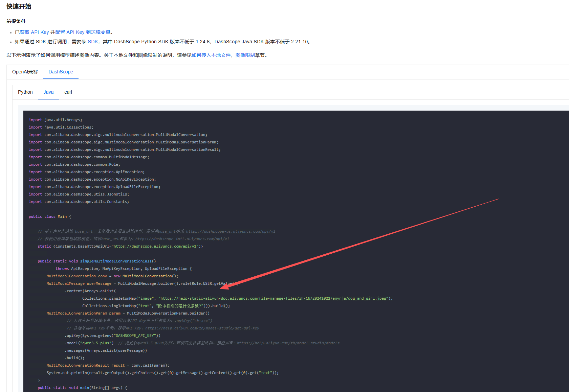
Task: Switch to the OpenAI兼容 tab
Action: click(25, 72)
